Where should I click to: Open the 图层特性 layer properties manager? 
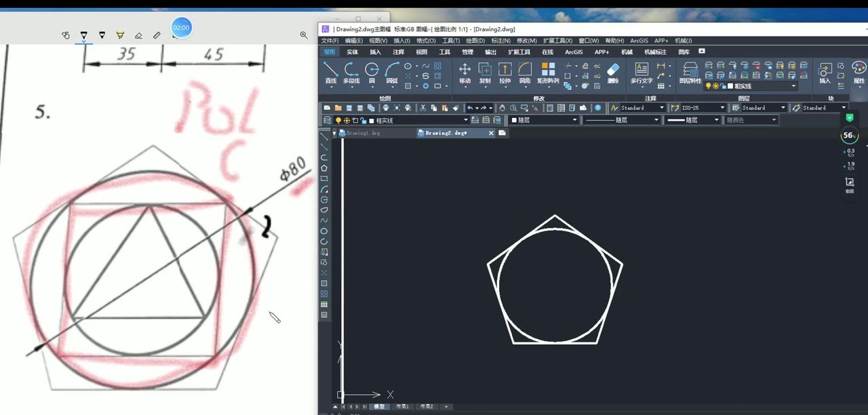[x=690, y=72]
